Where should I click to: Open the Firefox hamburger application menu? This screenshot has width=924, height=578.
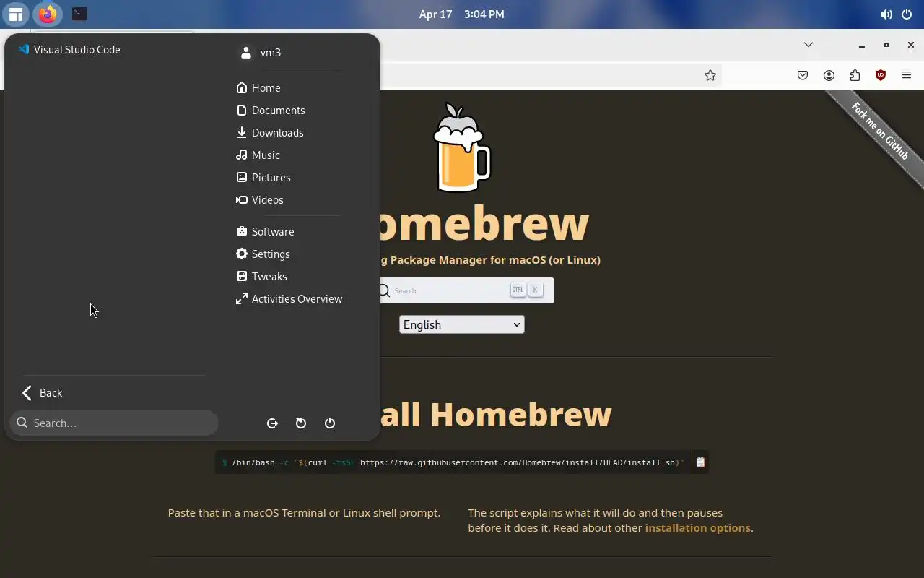tap(907, 75)
